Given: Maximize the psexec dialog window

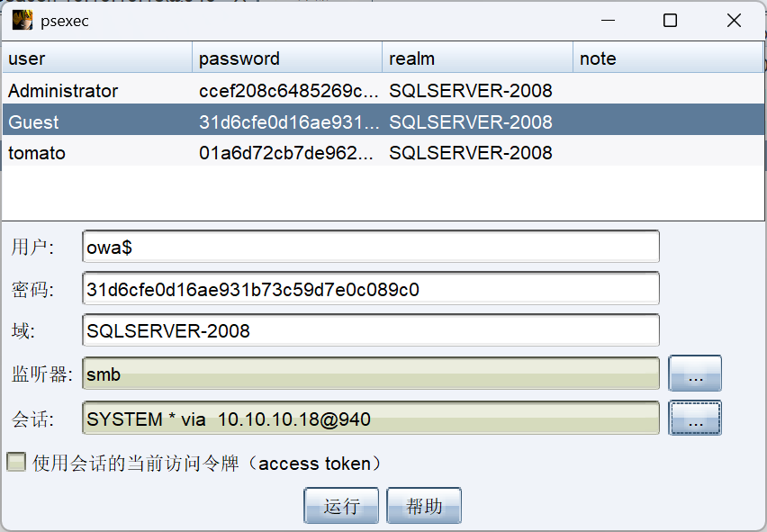Looking at the screenshot, I should click(x=670, y=20).
